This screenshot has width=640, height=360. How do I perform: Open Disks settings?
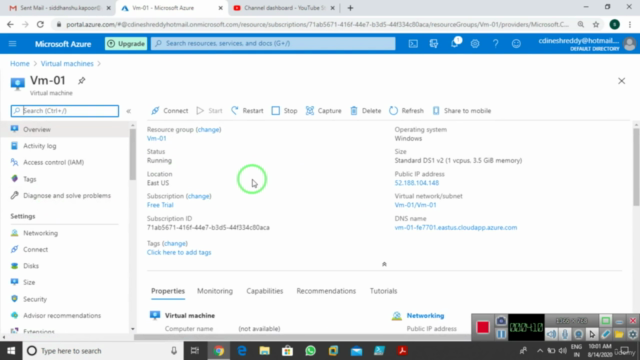tap(31, 266)
